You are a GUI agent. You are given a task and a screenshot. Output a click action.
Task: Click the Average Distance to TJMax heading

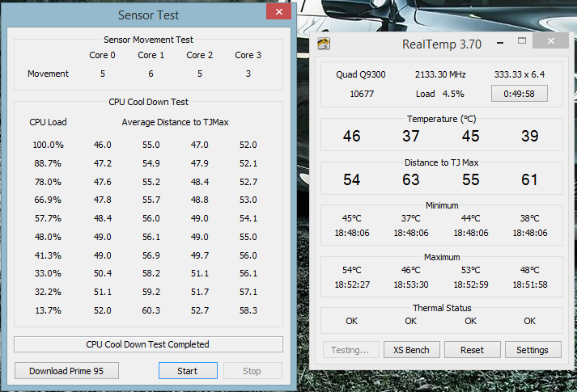point(175,122)
